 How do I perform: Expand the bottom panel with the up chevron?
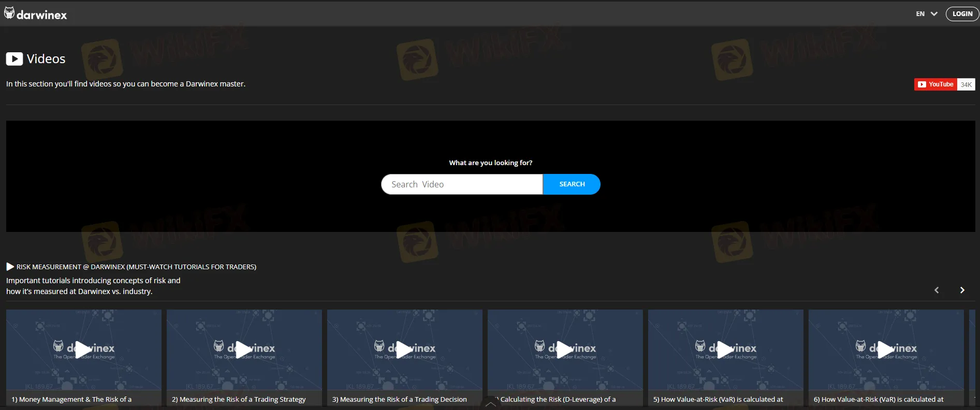click(x=490, y=404)
